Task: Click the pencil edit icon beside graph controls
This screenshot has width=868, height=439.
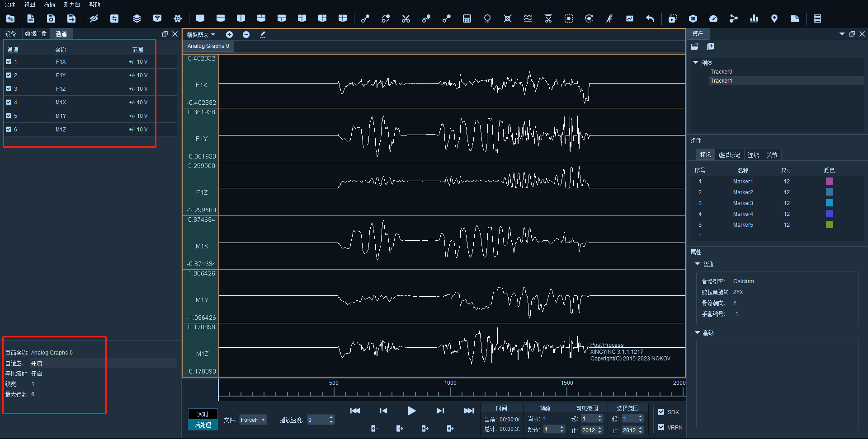Action: 263,35
